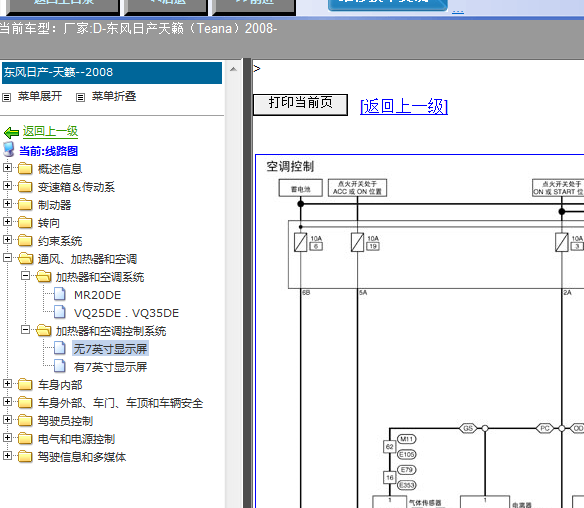Click the 菜单展开 text
The width and height of the screenshot is (584, 508).
click(40, 96)
